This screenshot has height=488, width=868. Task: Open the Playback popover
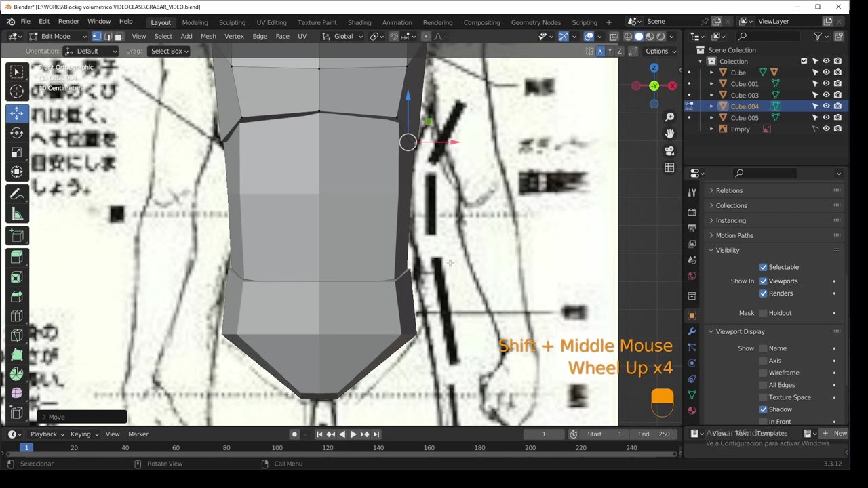coord(47,434)
